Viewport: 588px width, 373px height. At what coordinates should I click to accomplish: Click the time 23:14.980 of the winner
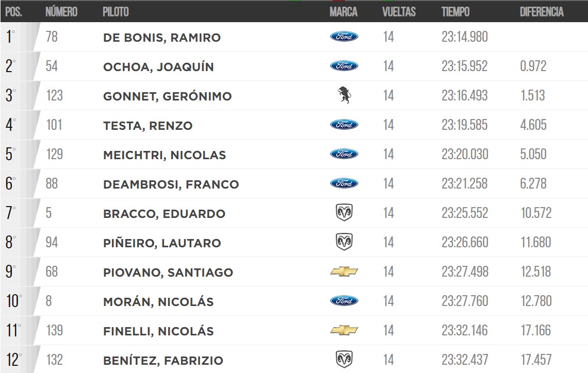(x=465, y=37)
